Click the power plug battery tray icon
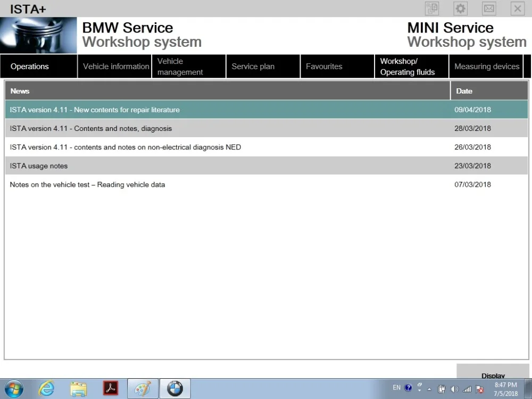The width and height of the screenshot is (532, 399). coord(442,389)
